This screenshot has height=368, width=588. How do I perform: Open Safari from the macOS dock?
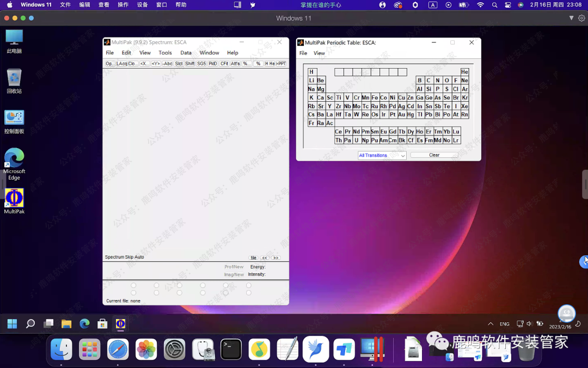[118, 349]
